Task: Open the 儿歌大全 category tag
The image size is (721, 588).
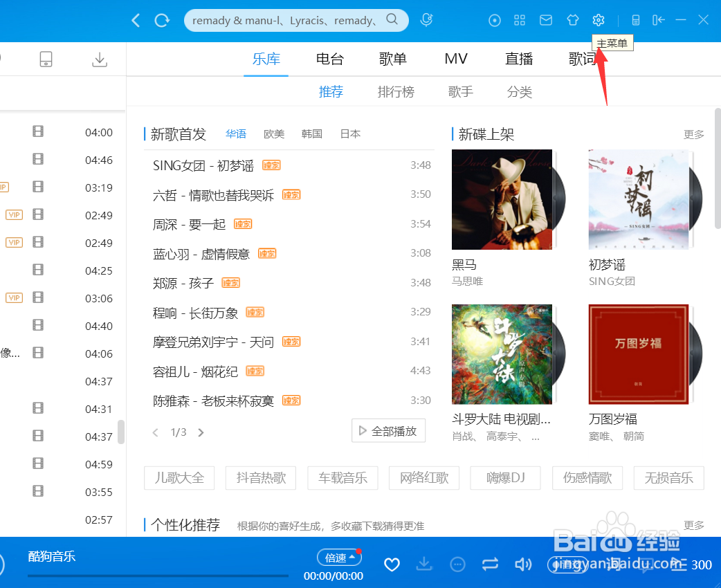Action: click(179, 478)
